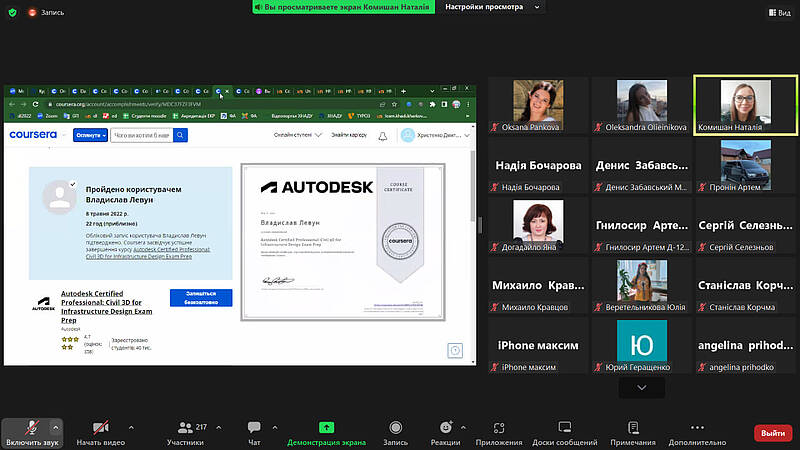Switch to the first browser tab
The image size is (800, 450).
[17, 91]
